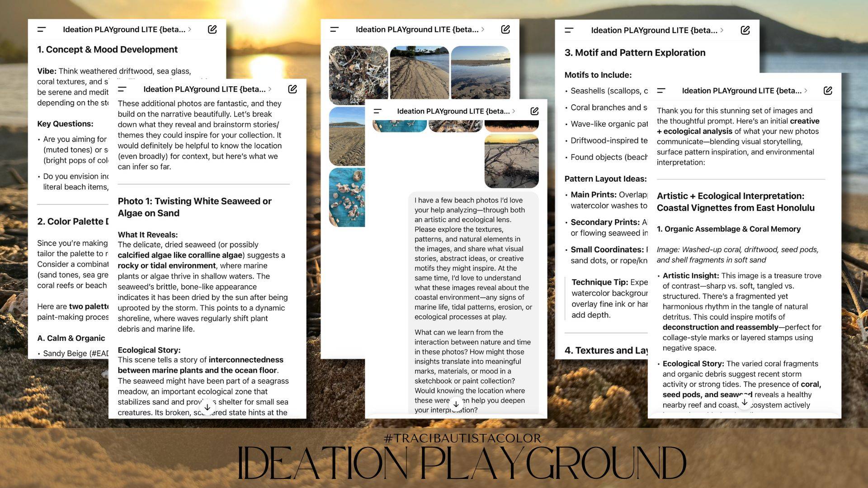Tap scroll-down arrow in Coastal Vignettes window
The width and height of the screenshot is (868, 488).
[x=744, y=402]
